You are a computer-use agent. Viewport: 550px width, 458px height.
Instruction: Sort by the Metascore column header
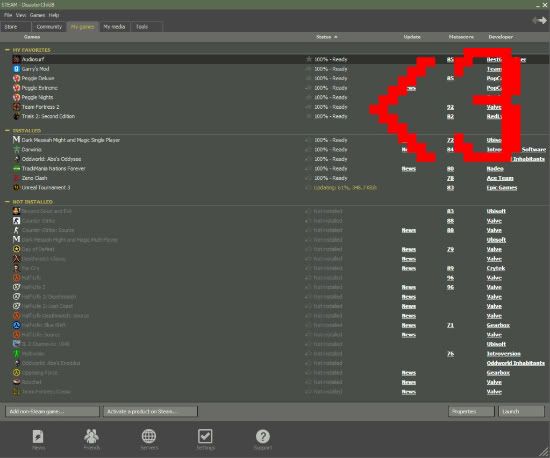(461, 37)
